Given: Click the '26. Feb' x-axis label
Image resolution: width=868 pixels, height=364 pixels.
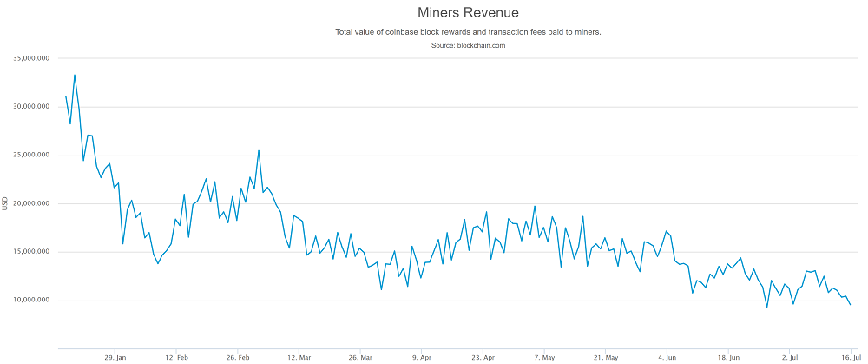Looking at the screenshot, I should (237, 358).
